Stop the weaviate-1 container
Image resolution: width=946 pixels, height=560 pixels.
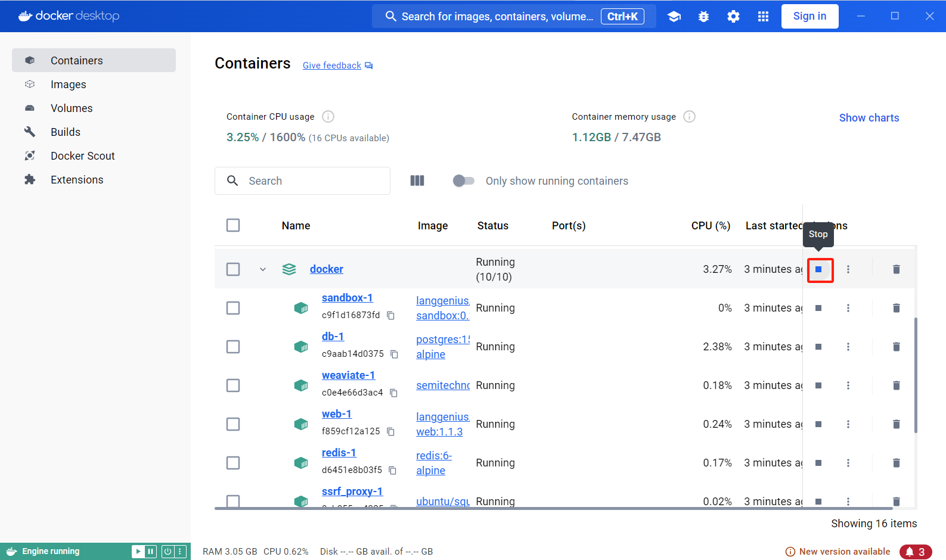(x=819, y=385)
